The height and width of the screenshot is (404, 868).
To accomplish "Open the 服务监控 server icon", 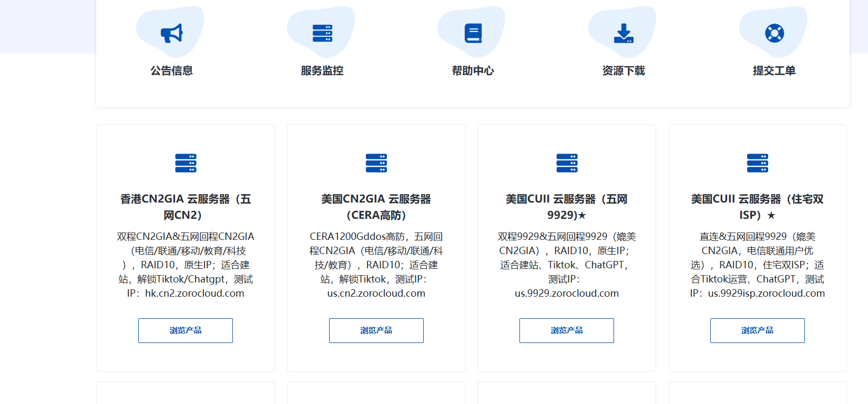I will [322, 33].
